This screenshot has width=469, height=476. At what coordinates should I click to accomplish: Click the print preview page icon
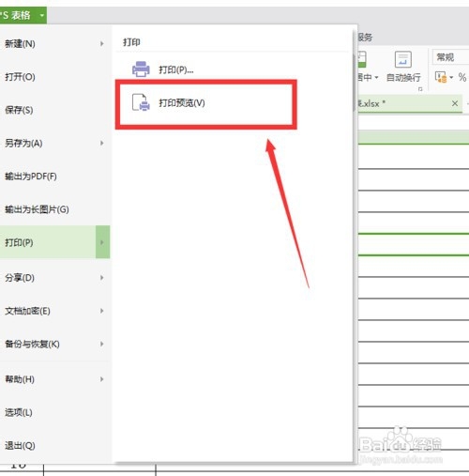point(141,102)
